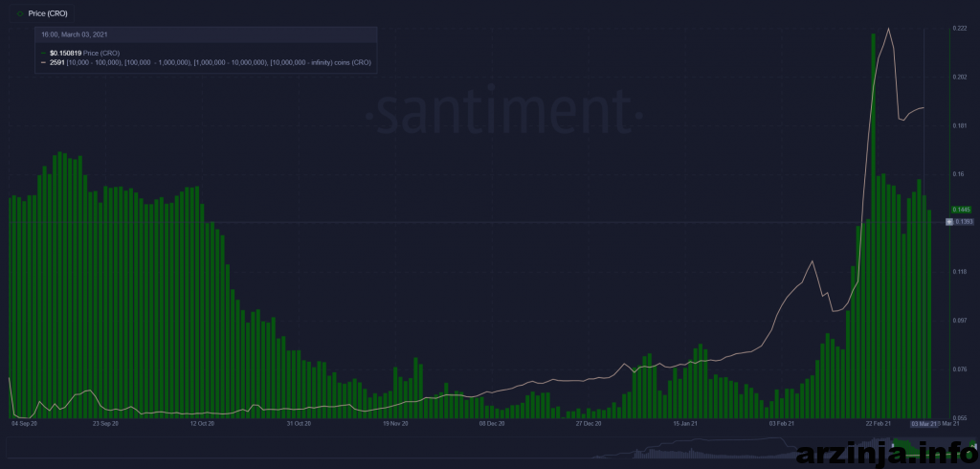This screenshot has width=980, height=469.
Task: Click the 0.222 value on the price axis
Action: 960,29
